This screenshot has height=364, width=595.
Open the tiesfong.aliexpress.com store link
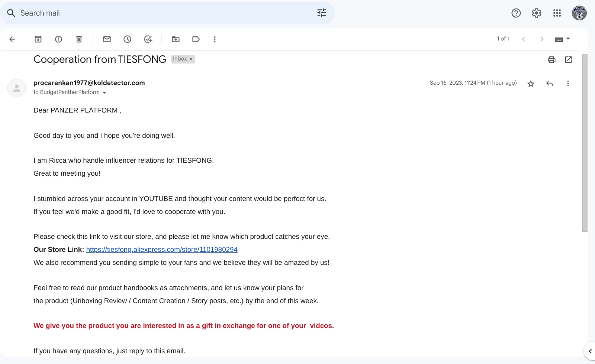click(x=162, y=250)
